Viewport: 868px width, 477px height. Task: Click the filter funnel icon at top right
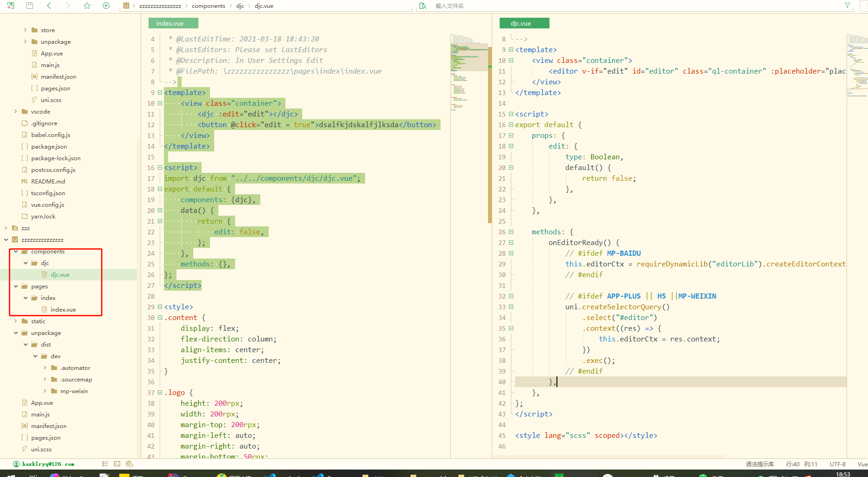(x=847, y=6)
